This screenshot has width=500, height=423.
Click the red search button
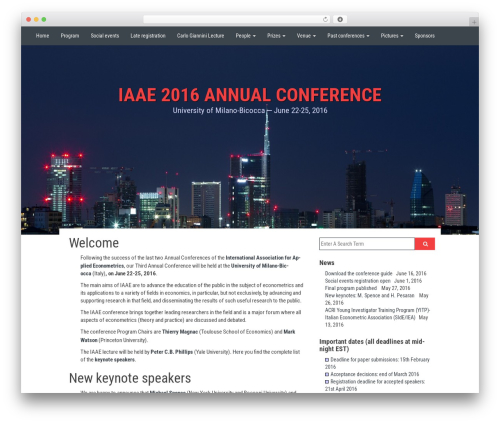425,244
